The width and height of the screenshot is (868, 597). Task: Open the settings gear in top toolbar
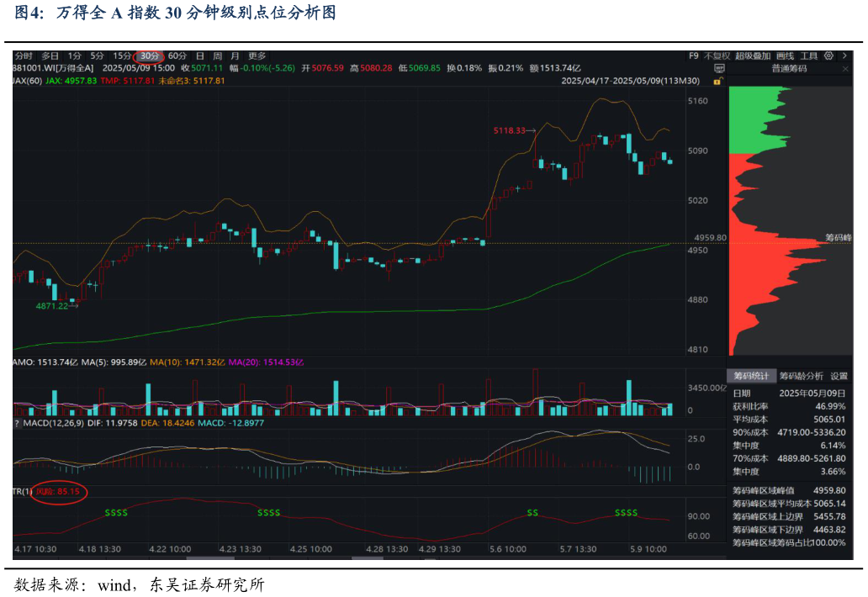coord(829,55)
